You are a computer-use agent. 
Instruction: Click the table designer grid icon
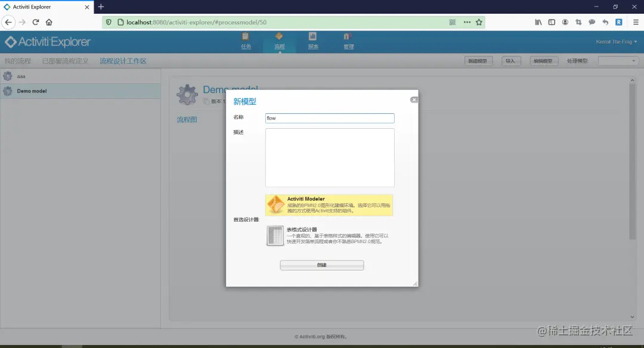coord(275,235)
